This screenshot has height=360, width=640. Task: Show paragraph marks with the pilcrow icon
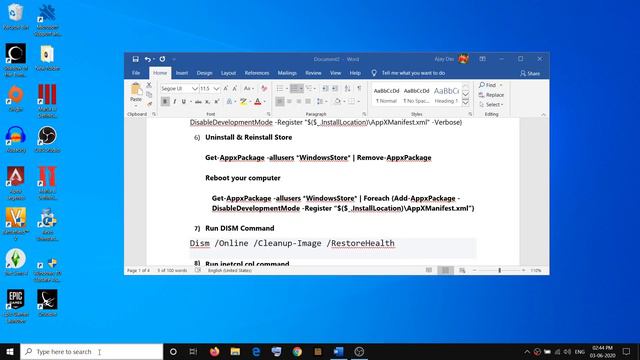click(x=359, y=89)
